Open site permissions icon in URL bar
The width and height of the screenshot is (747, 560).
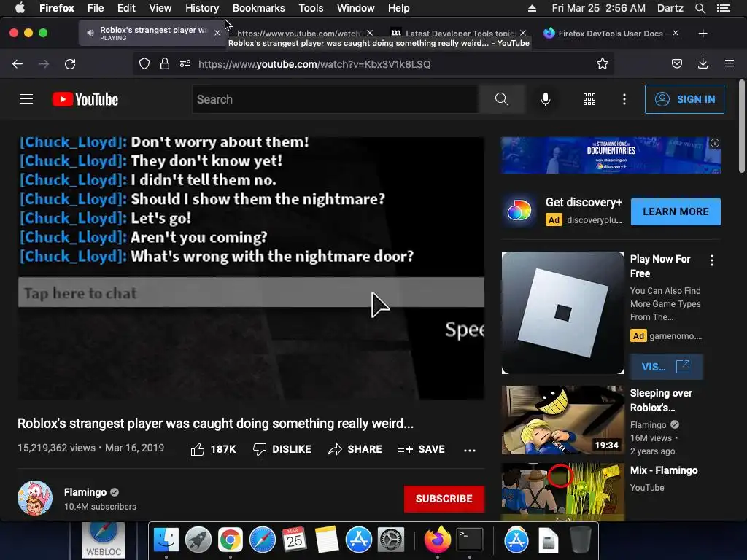click(185, 64)
